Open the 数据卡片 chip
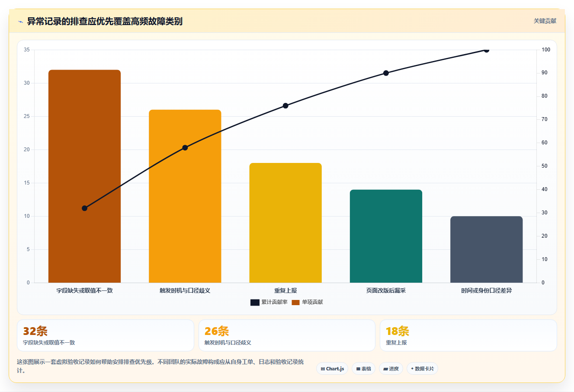The height and width of the screenshot is (392, 574). (422, 369)
